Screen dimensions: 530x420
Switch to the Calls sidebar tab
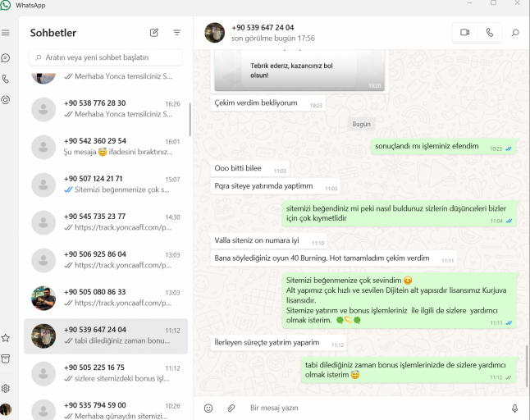tap(6, 79)
